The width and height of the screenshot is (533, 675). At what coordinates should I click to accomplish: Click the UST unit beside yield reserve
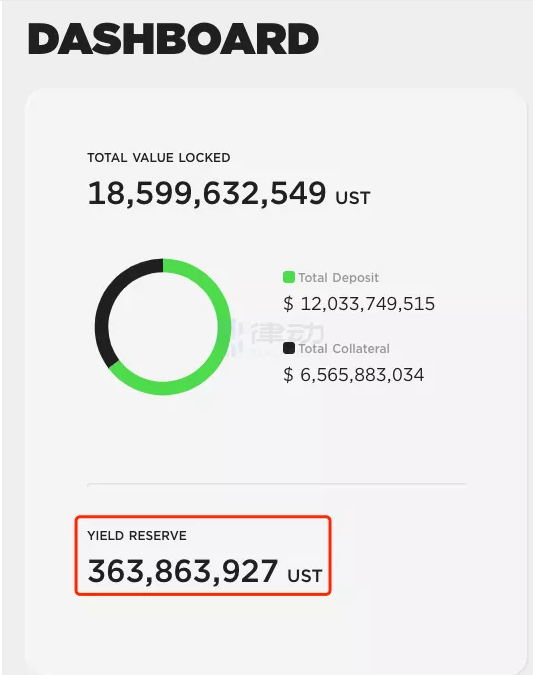[305, 576]
